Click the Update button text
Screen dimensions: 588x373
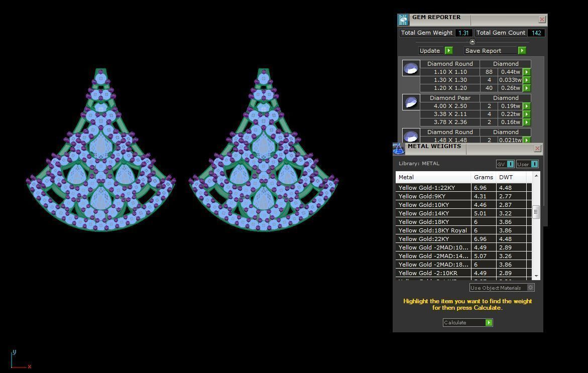click(430, 51)
